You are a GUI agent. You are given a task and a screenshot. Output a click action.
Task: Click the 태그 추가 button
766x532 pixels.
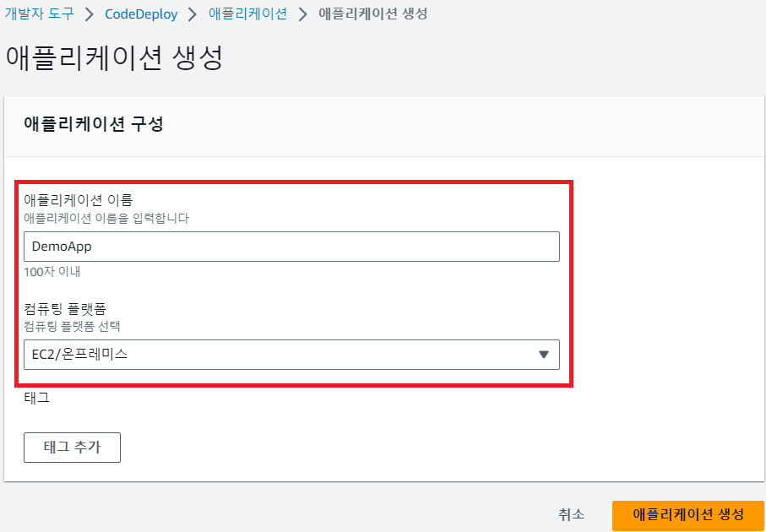[73, 447]
